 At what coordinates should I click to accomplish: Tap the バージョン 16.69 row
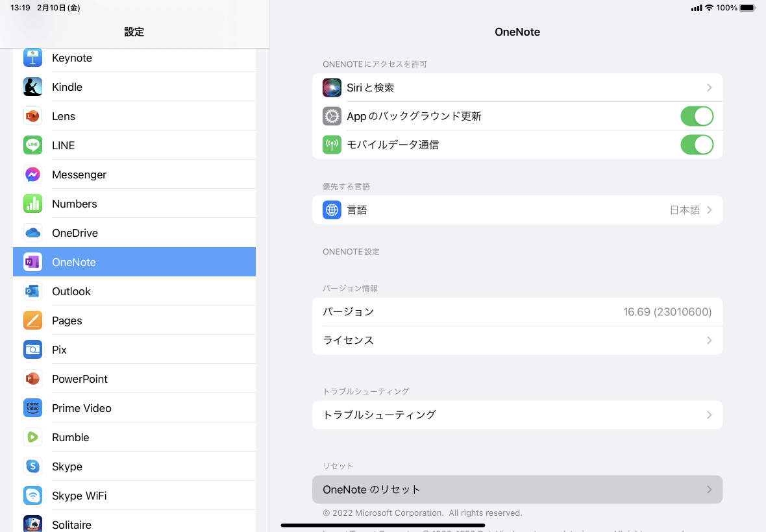coord(517,312)
